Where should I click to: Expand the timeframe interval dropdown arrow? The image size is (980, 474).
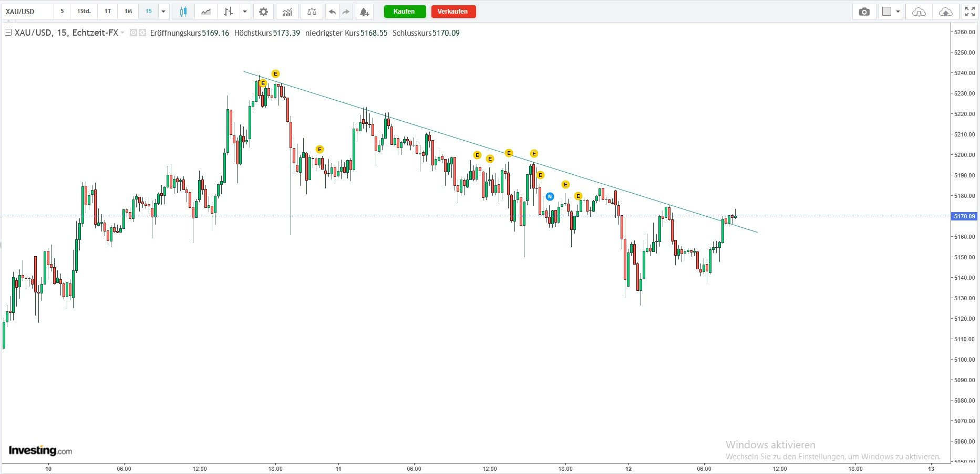(163, 12)
